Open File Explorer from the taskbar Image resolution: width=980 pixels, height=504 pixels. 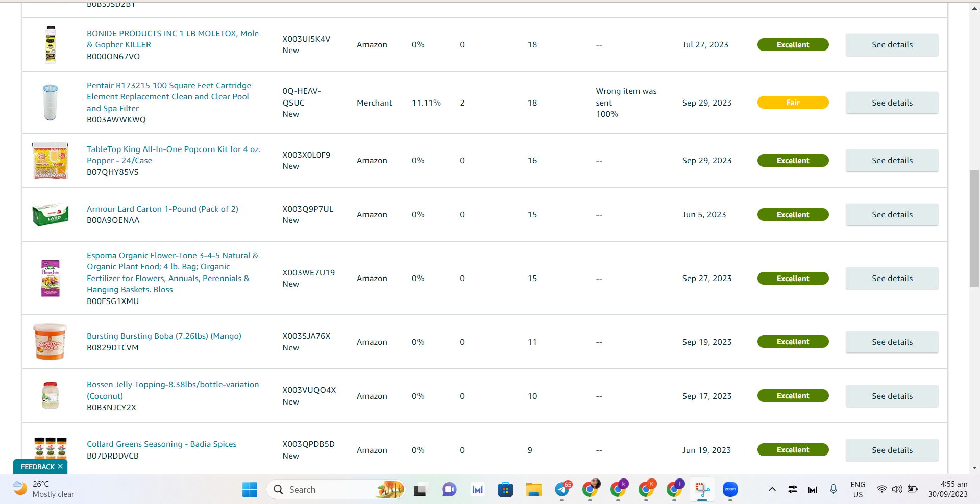[x=533, y=490]
